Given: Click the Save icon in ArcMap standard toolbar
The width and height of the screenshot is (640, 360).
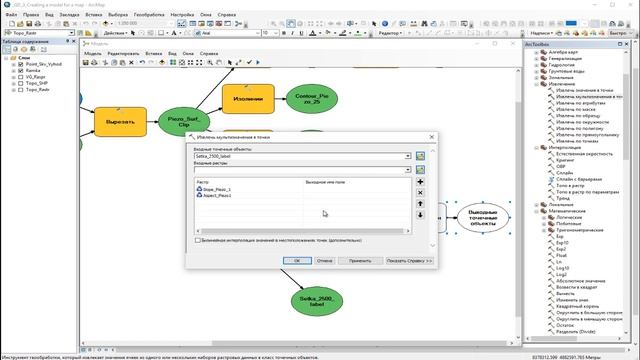Looking at the screenshot, I should [29, 24].
